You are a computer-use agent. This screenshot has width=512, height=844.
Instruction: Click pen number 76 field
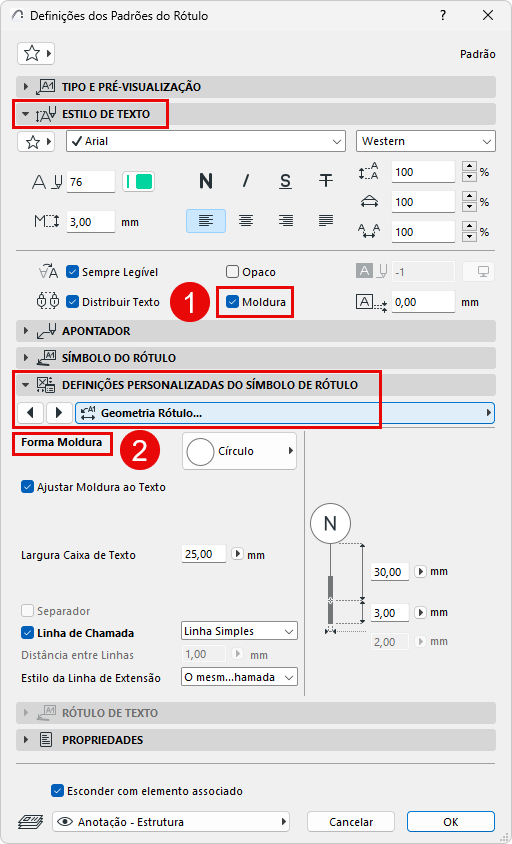click(x=90, y=181)
